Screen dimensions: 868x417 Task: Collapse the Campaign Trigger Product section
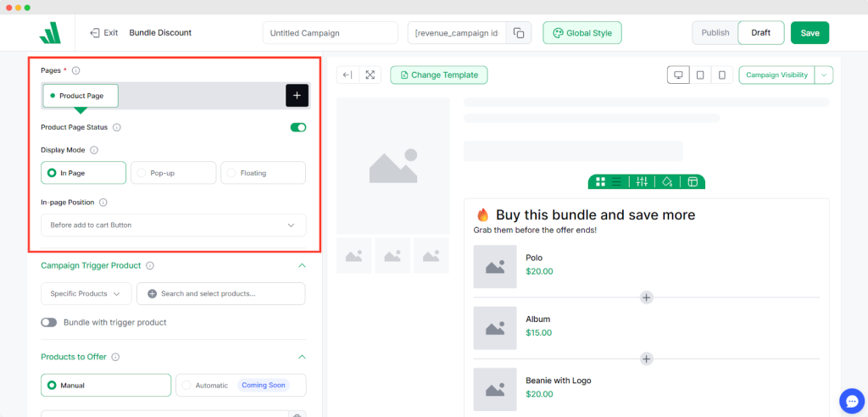tap(301, 265)
